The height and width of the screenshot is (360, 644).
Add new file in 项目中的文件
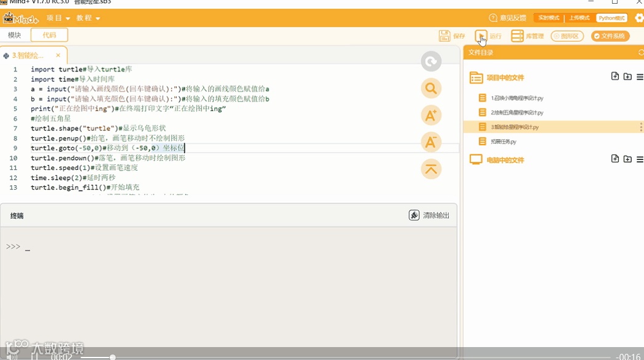(615, 76)
